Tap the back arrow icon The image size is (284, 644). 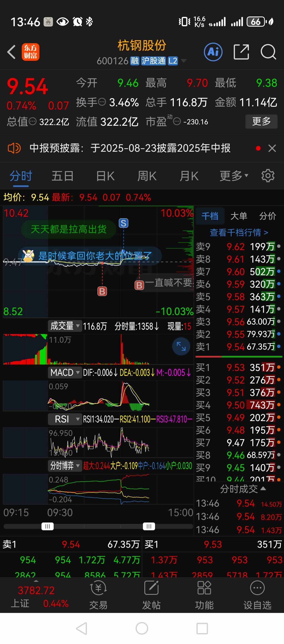(12, 52)
